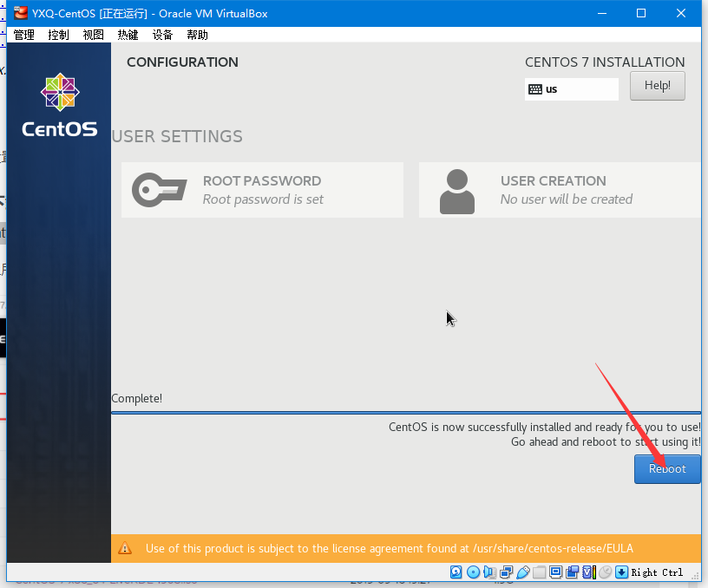Screen dimensions: 708x588
Task: Click the mouse integration status icon
Action: (605, 572)
